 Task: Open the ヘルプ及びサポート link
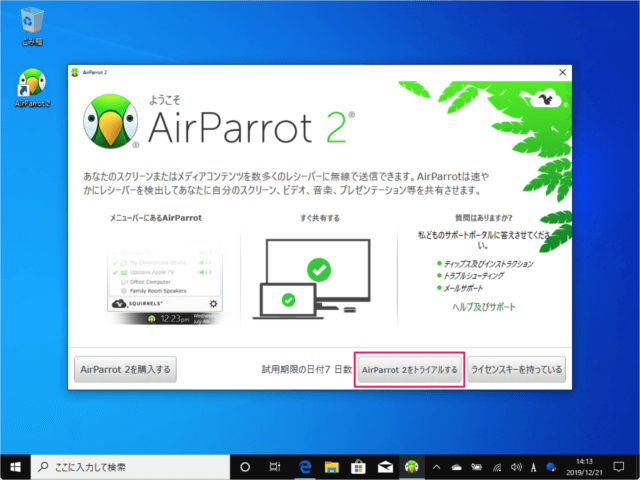point(484,307)
